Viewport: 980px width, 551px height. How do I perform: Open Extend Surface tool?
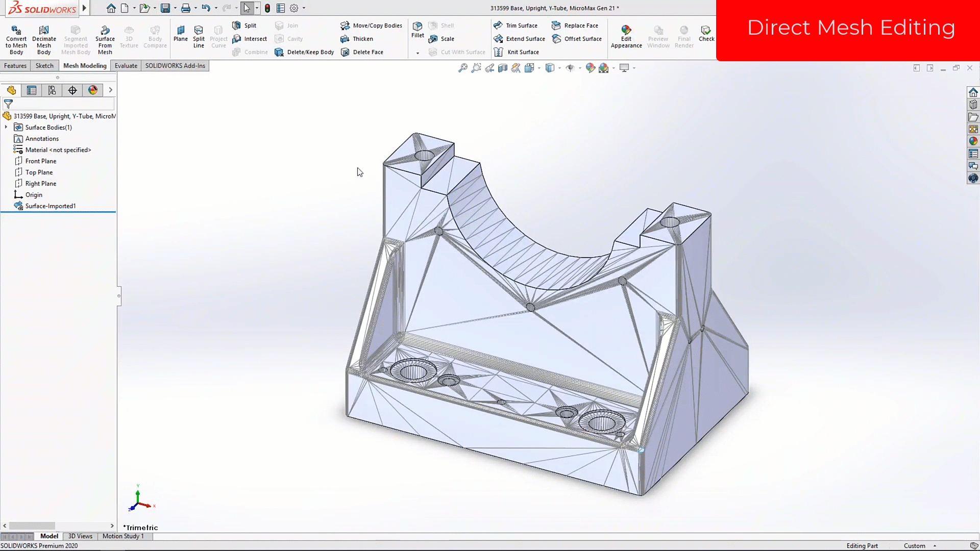click(519, 39)
